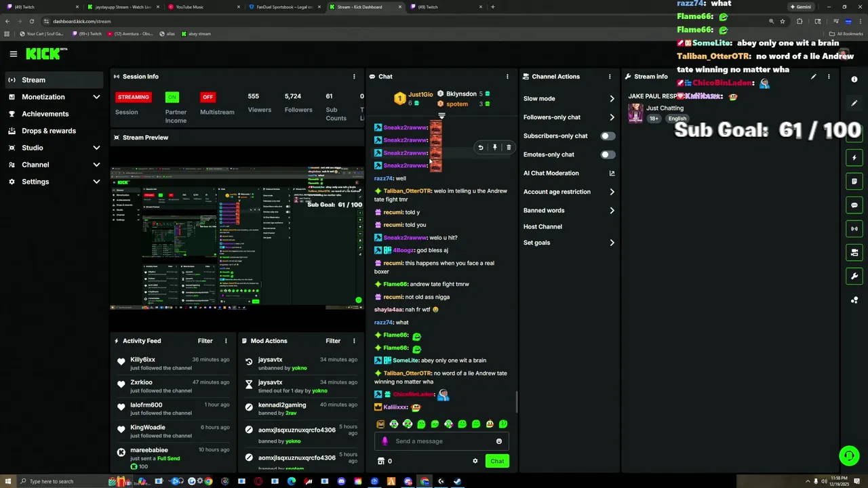The height and width of the screenshot is (488, 868).
Task: Open Gemini in browser title bar
Action: coord(800,7)
